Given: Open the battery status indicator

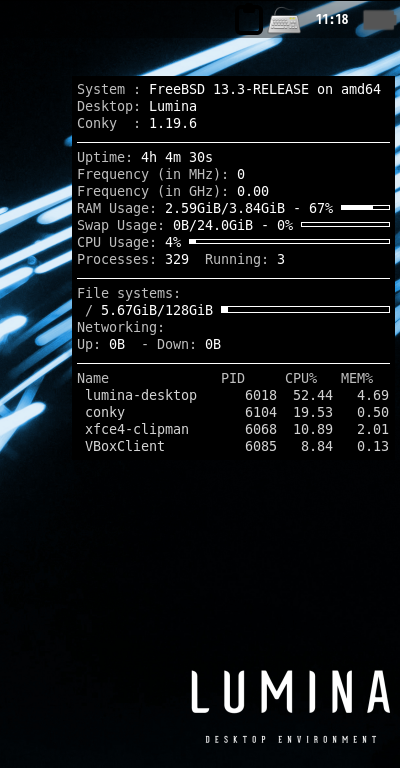Looking at the screenshot, I should (x=379, y=20).
